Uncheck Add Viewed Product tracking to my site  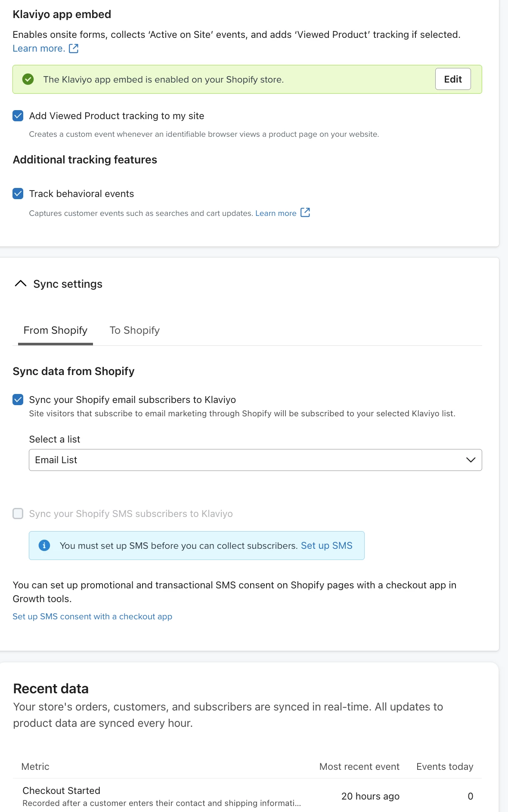(x=18, y=116)
